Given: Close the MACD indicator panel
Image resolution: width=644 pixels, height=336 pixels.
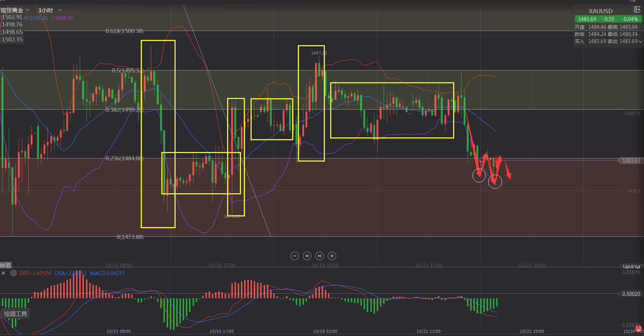Looking at the screenshot, I should (x=3, y=273).
